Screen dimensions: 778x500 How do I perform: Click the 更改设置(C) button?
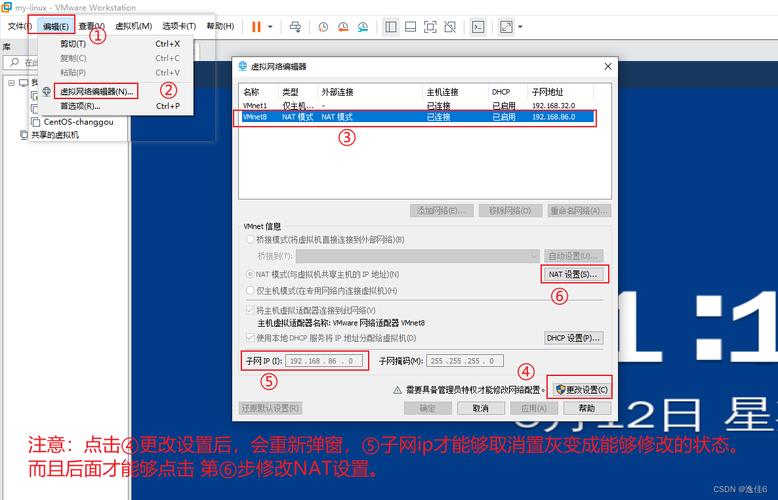(581, 389)
